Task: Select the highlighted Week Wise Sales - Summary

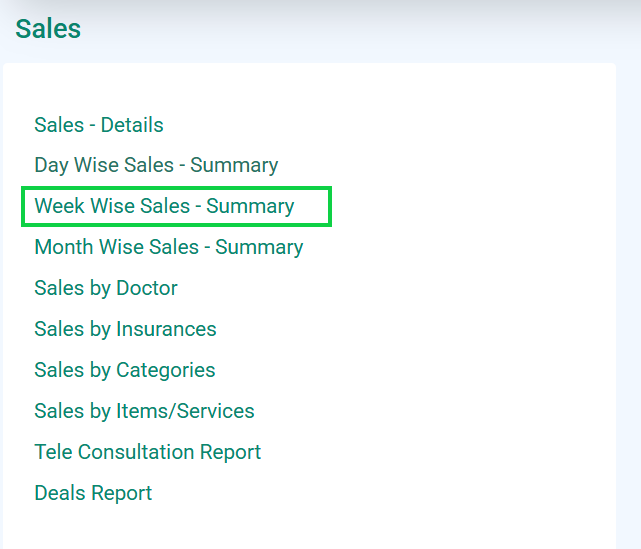Action: point(164,206)
